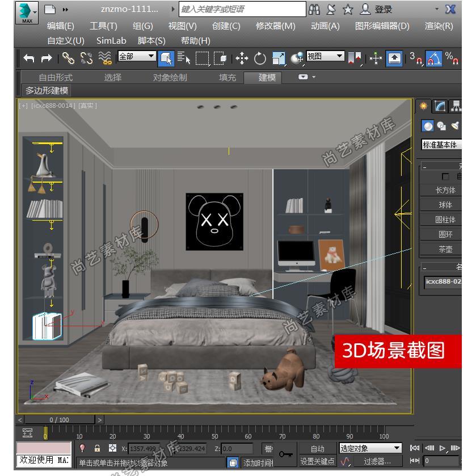Open the favorites star icon
This screenshot has height=476, width=476.
click(x=348, y=10)
